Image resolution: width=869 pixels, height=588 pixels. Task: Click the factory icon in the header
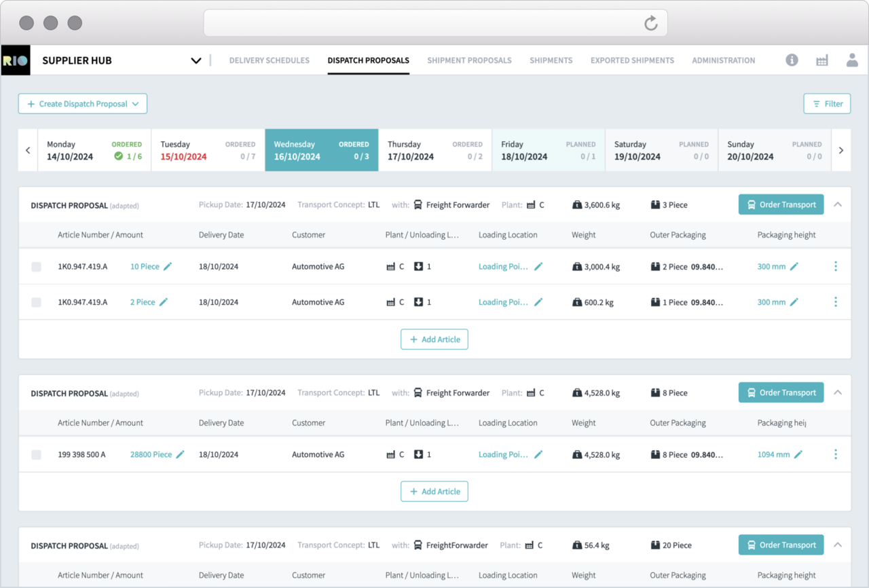pyautogui.click(x=822, y=60)
